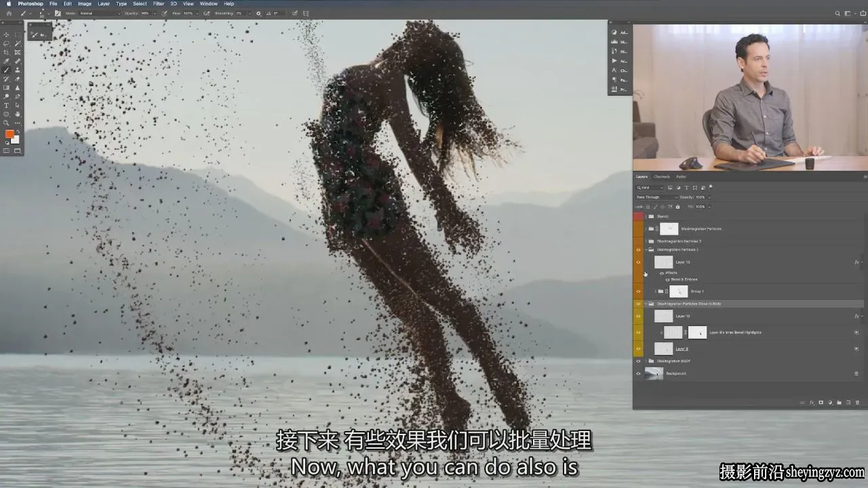Image resolution: width=868 pixels, height=488 pixels.
Task: Collapse the Disintegration Particles 2 group
Action: 646,249
